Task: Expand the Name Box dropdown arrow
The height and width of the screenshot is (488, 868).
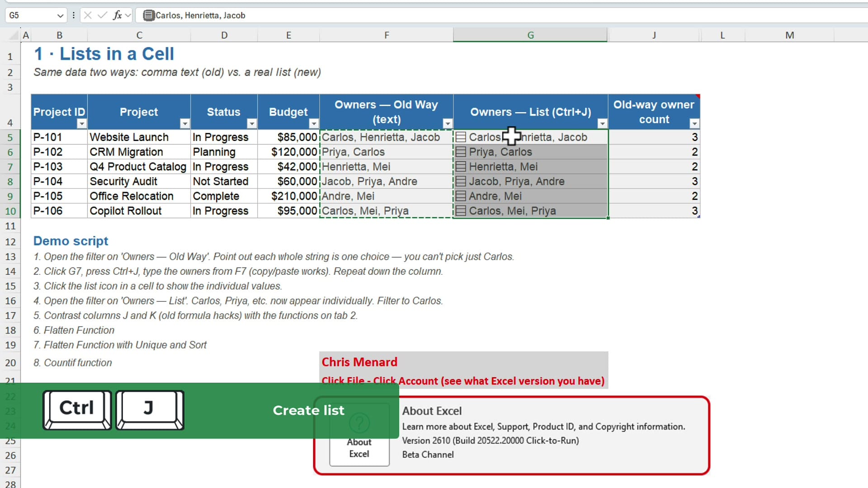Action: pyautogui.click(x=60, y=15)
